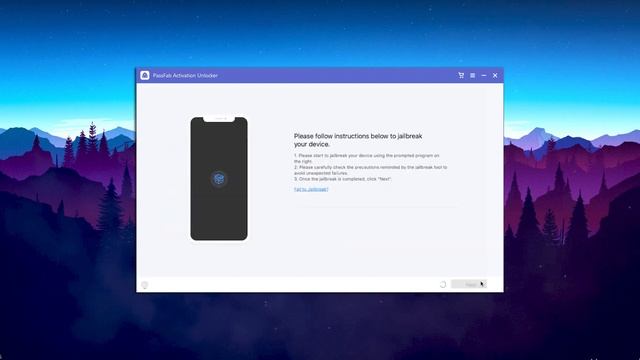Click the loading spinner beside Next
The image size is (640, 360).
443,284
